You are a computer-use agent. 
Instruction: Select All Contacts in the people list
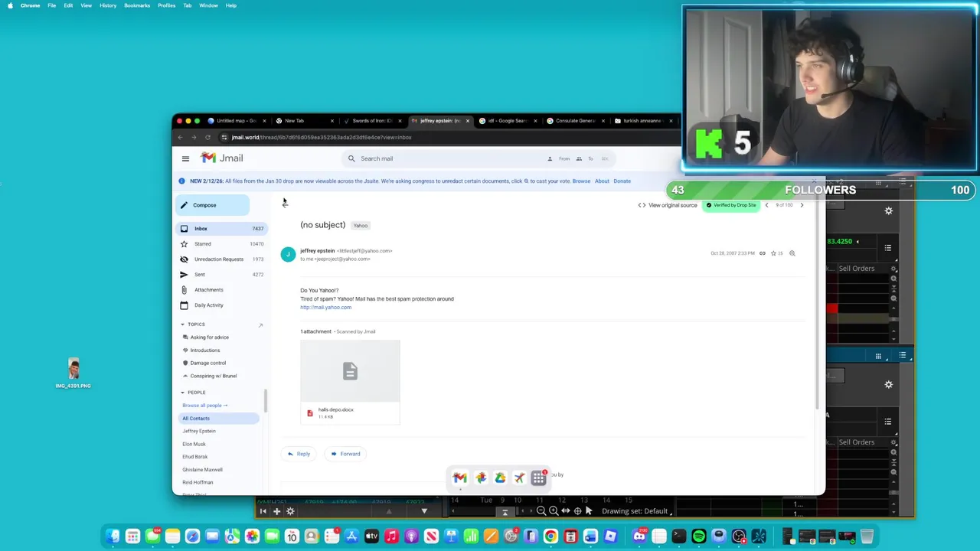[219, 418]
